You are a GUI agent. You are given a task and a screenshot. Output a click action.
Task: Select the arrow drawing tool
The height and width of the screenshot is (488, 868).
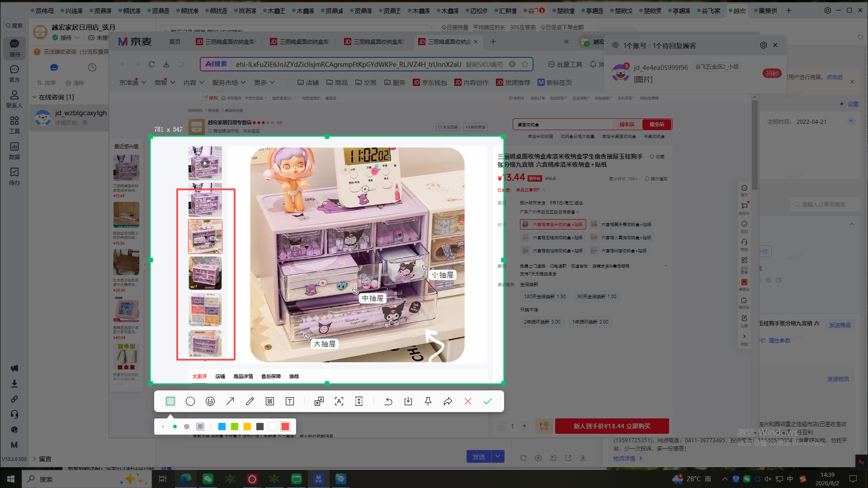[230, 401]
